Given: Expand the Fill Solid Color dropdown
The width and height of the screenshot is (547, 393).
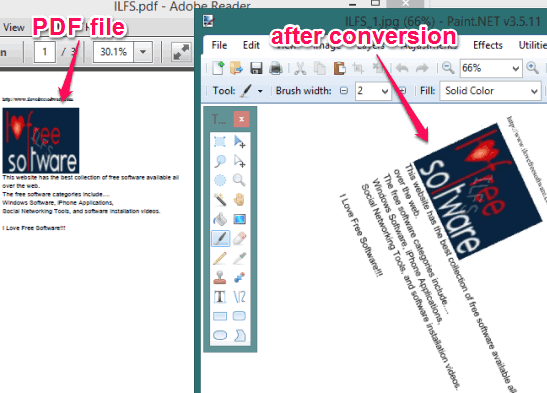Looking at the screenshot, I should pos(534,91).
